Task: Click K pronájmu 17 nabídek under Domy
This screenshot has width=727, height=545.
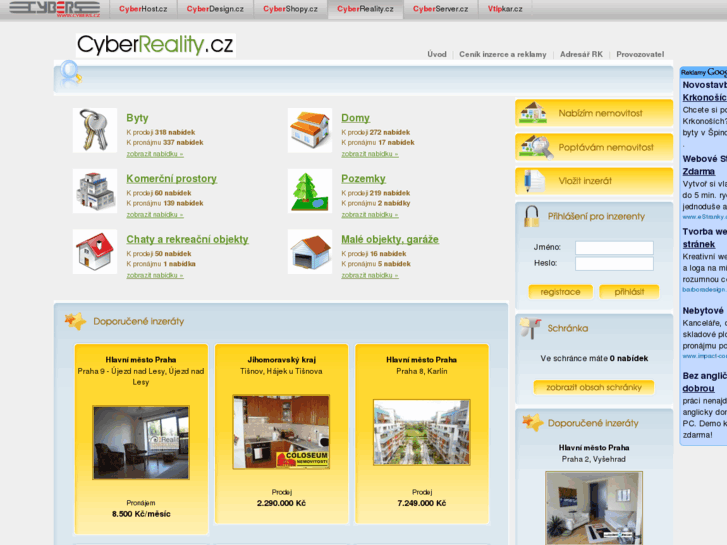Action: pos(378,142)
